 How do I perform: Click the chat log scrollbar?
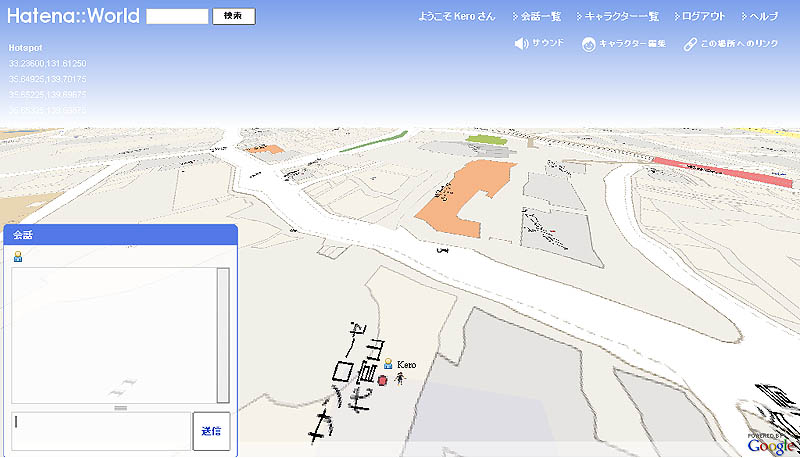223,336
